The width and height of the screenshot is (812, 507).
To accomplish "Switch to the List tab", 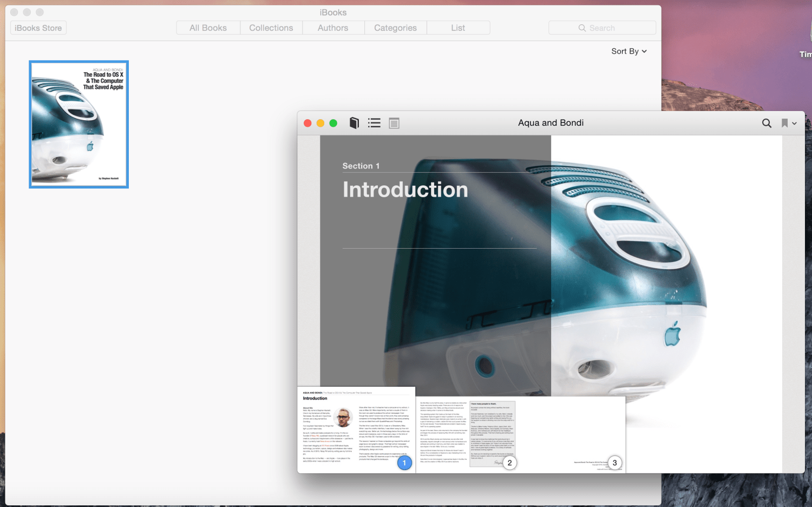I will [x=459, y=28].
